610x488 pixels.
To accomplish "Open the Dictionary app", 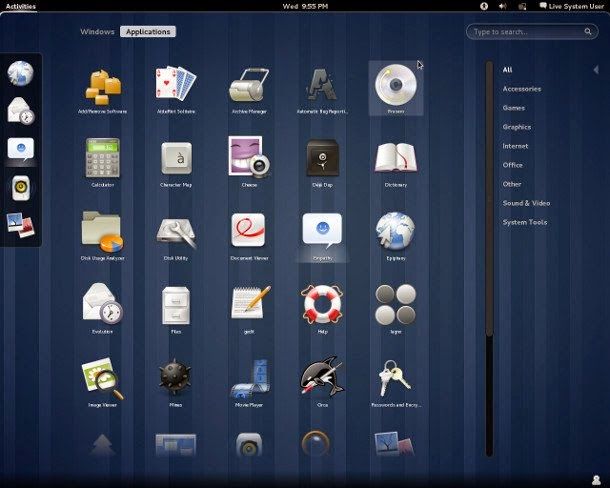I will (396, 164).
